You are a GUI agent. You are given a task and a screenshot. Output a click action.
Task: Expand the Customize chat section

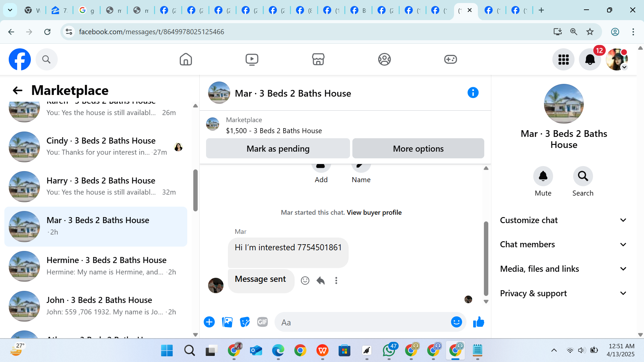(563, 220)
